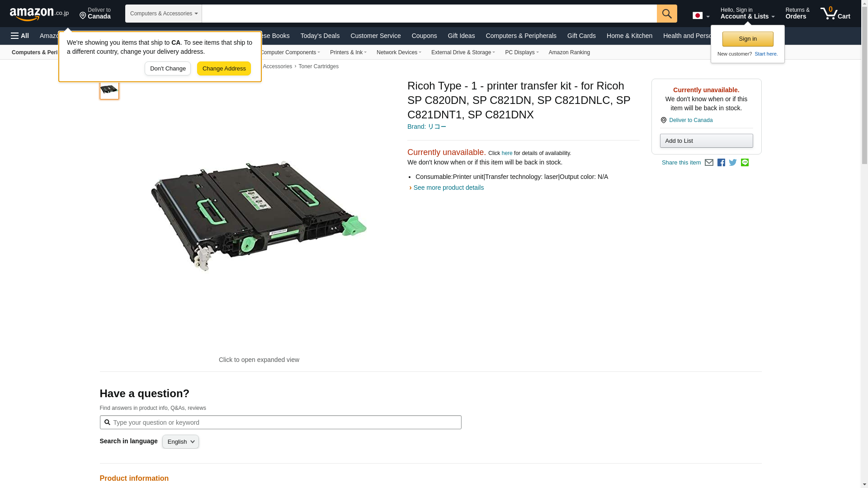This screenshot has height=488, width=868.
Task: Share item via email icon
Action: [x=709, y=163]
